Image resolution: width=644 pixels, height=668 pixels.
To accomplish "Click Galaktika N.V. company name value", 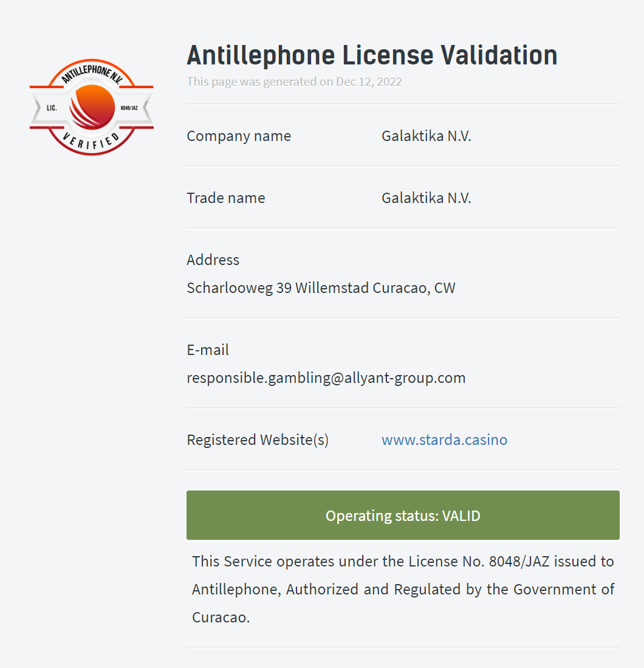I will coord(426,136).
